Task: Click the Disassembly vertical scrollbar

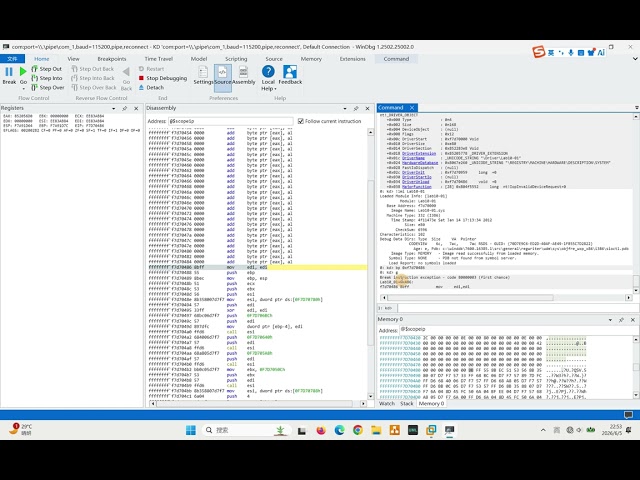Action: (x=371, y=264)
